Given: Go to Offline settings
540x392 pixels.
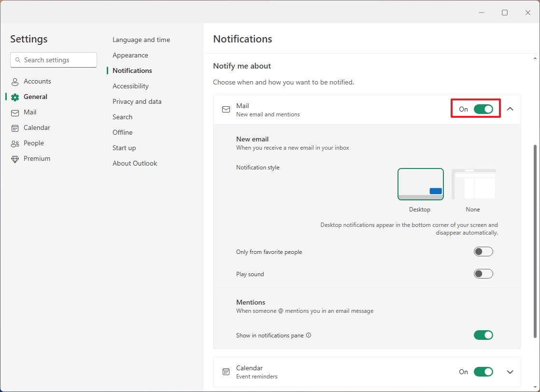Looking at the screenshot, I should coord(122,132).
